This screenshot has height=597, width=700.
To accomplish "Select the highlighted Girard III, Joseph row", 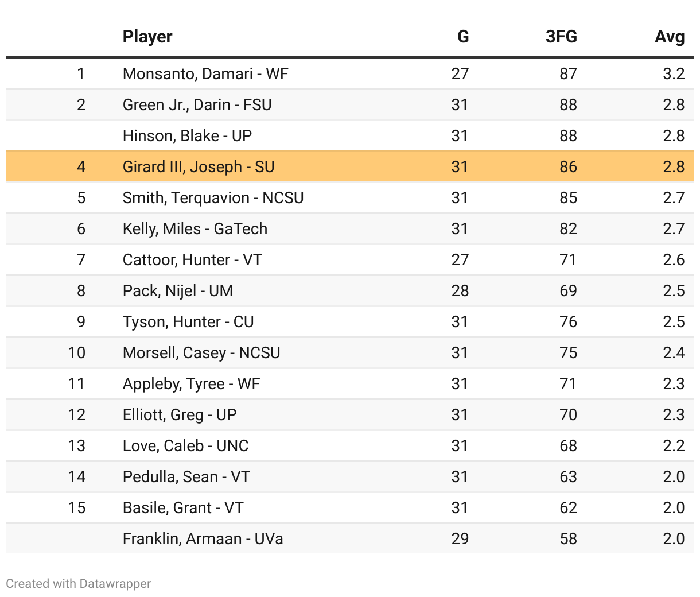I will pyautogui.click(x=199, y=167).
